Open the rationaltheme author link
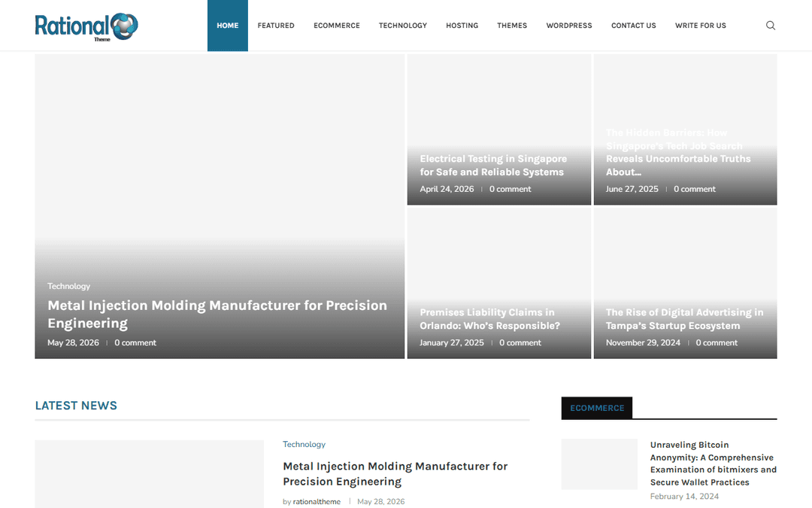812x508 pixels. pos(317,501)
